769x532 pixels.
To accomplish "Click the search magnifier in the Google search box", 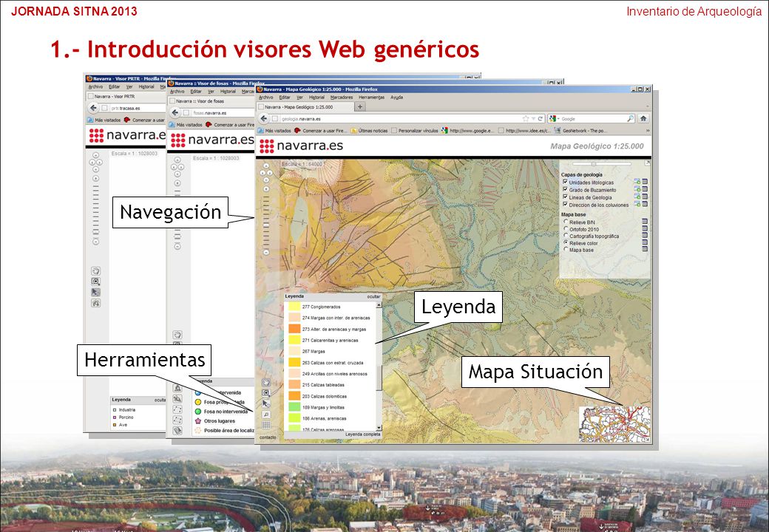I will coord(630,118).
